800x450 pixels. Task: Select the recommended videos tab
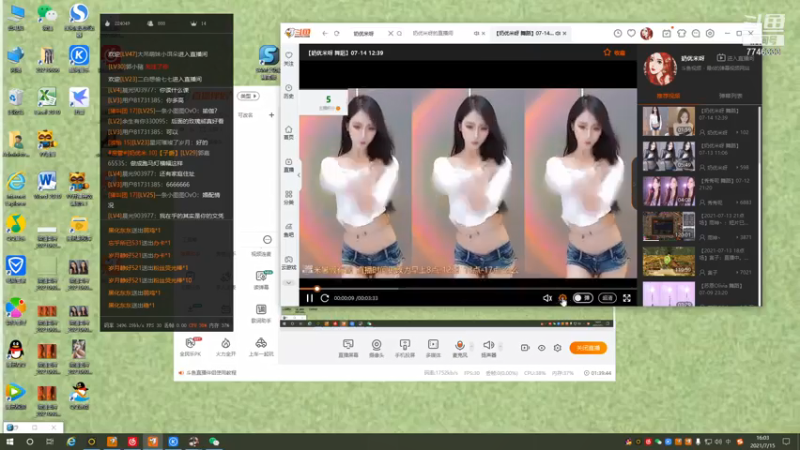(x=668, y=96)
